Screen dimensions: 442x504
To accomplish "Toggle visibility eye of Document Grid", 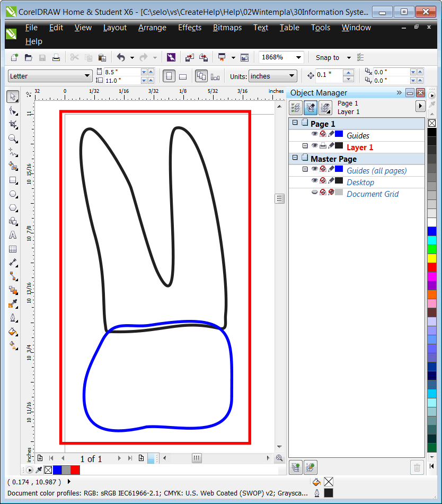I will (x=315, y=192).
